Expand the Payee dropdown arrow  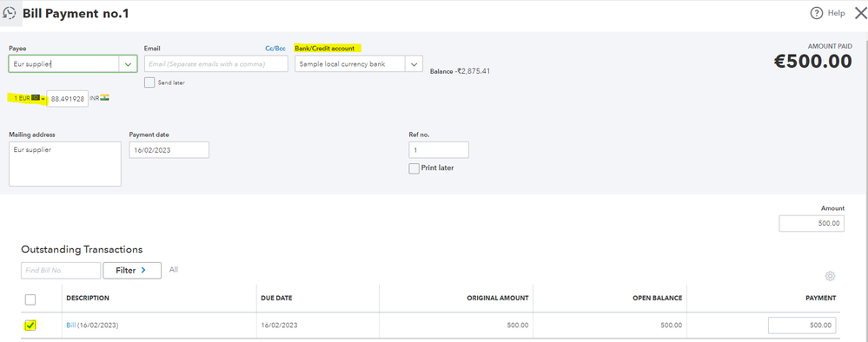[x=129, y=64]
